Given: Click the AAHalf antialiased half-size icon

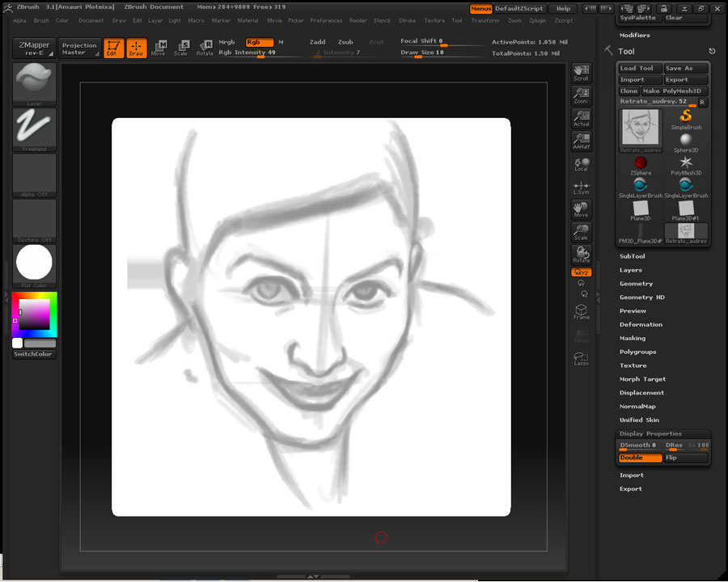Looking at the screenshot, I should (582, 141).
